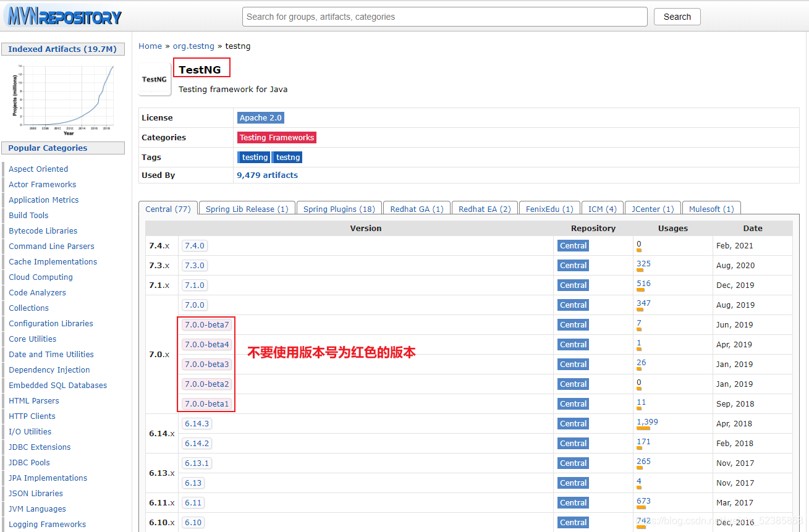The height and width of the screenshot is (532, 809).
Task: Open version 6.14.2
Action: [197, 443]
